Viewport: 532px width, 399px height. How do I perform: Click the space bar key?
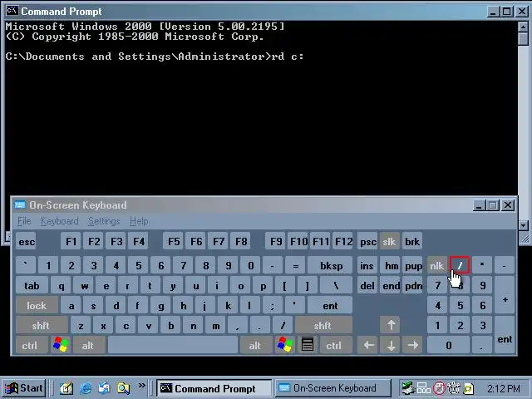click(173, 345)
